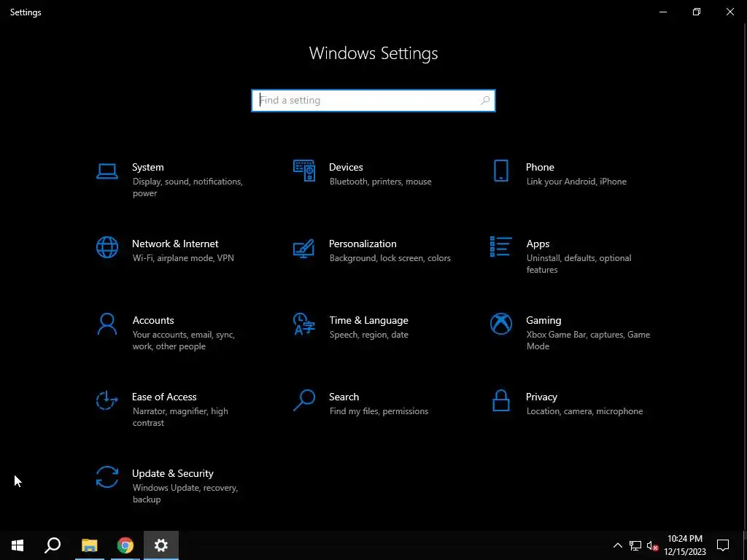
Task: Click the Network & Internet title
Action: (175, 244)
